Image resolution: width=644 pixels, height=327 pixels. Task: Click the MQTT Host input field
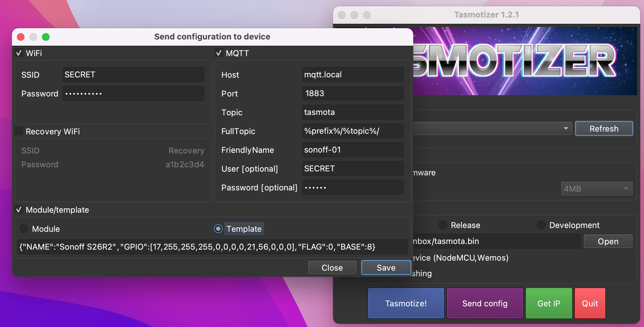[x=352, y=75]
